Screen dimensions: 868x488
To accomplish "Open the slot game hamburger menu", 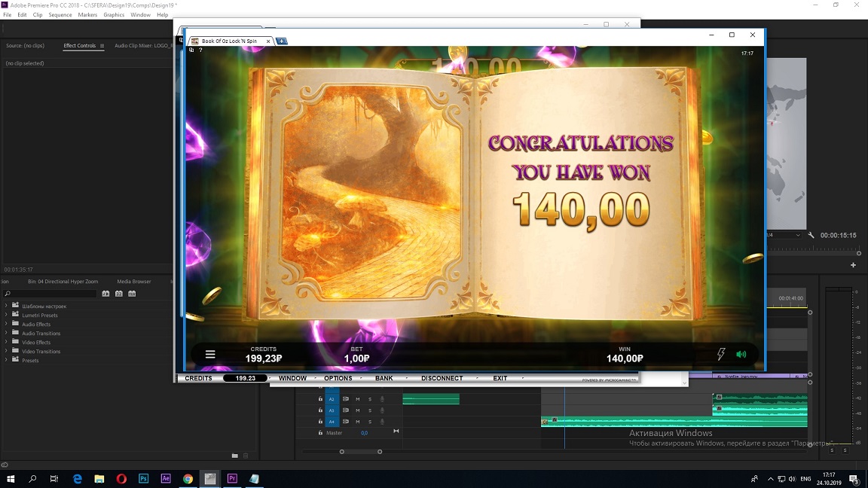I will pyautogui.click(x=210, y=354).
